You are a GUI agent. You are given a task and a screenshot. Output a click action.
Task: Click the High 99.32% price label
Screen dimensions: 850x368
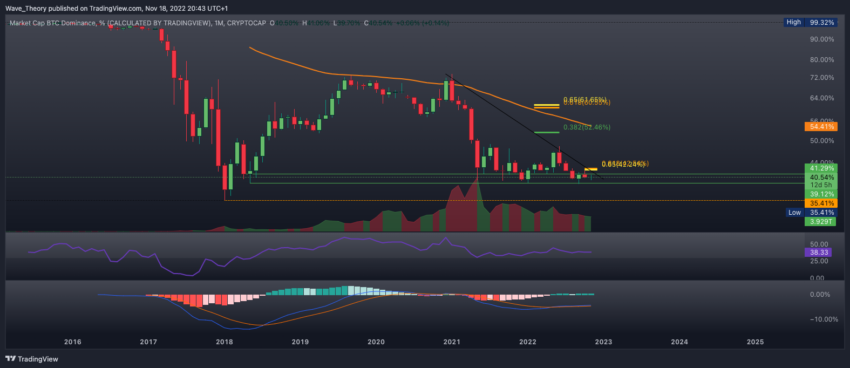tap(810, 22)
